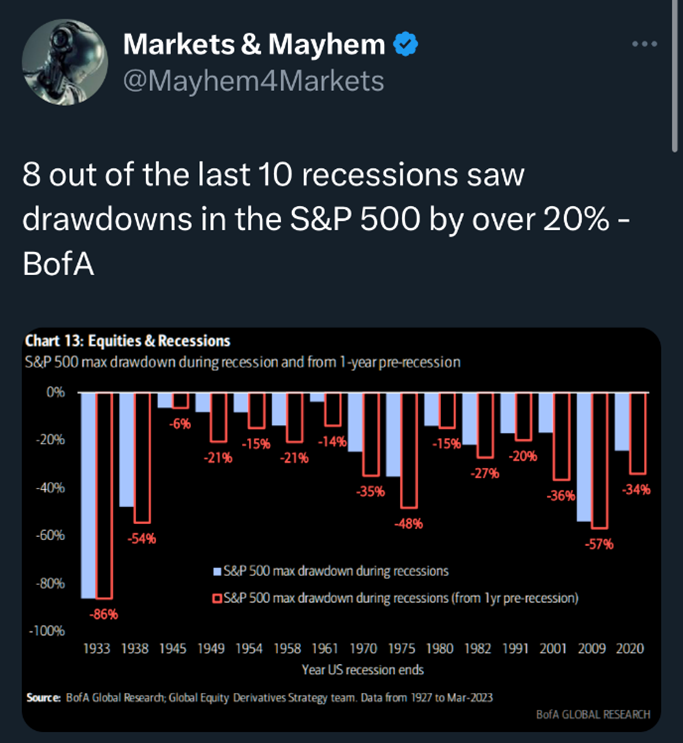Click the -34% label for 2020
The width and height of the screenshot is (683, 743).
pos(636,490)
